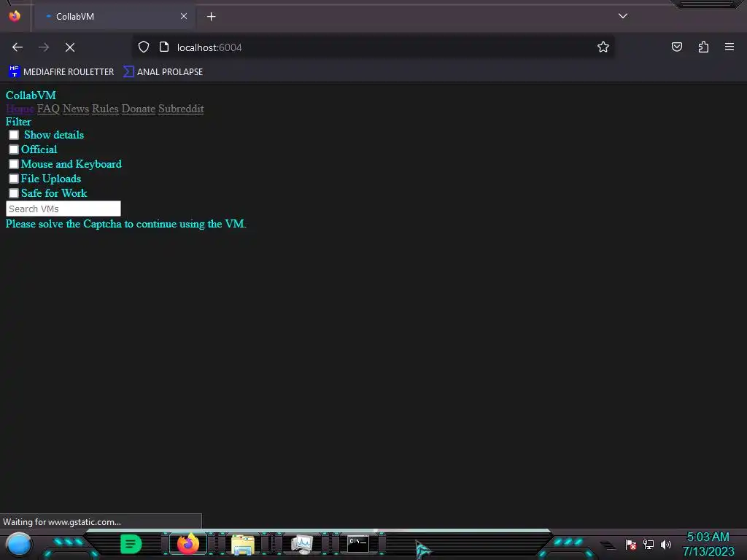Click 'Waiting for www.gstatic.com...' status text
The width and height of the screenshot is (747, 560).
62,522
